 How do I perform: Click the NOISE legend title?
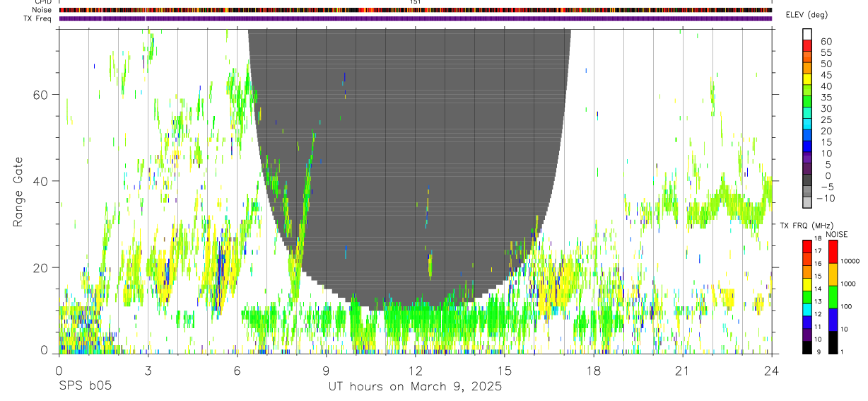pyautogui.click(x=836, y=234)
